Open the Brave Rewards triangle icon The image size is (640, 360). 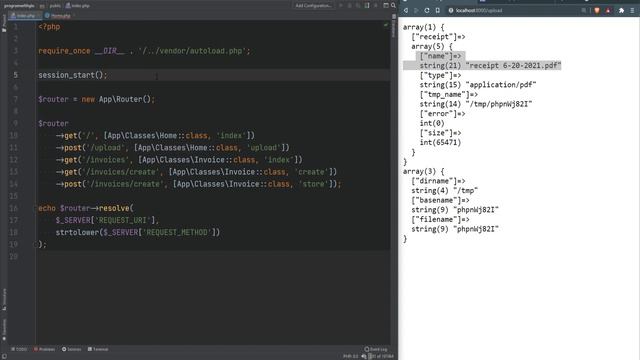coord(608,10)
